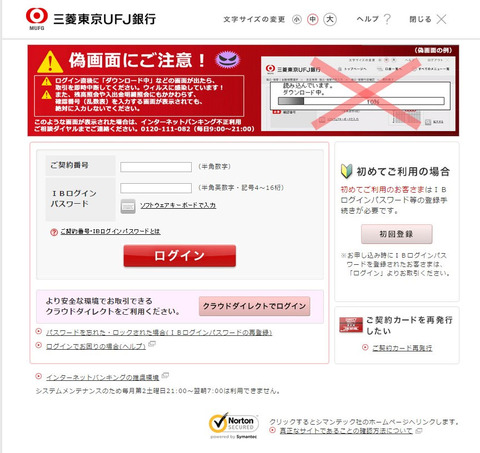Click the help question mark icon
480x453 pixels.
point(387,19)
